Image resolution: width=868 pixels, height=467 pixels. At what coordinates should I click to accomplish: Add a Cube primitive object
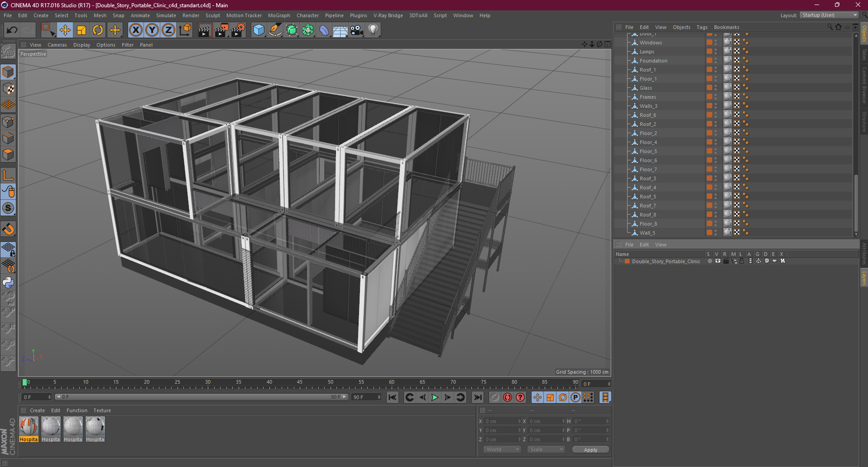(259, 30)
